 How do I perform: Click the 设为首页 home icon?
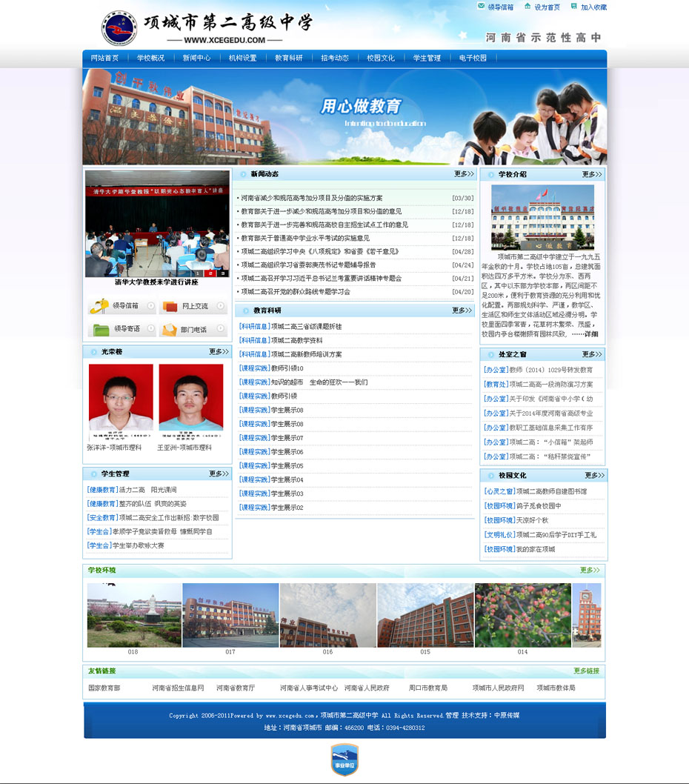click(527, 7)
